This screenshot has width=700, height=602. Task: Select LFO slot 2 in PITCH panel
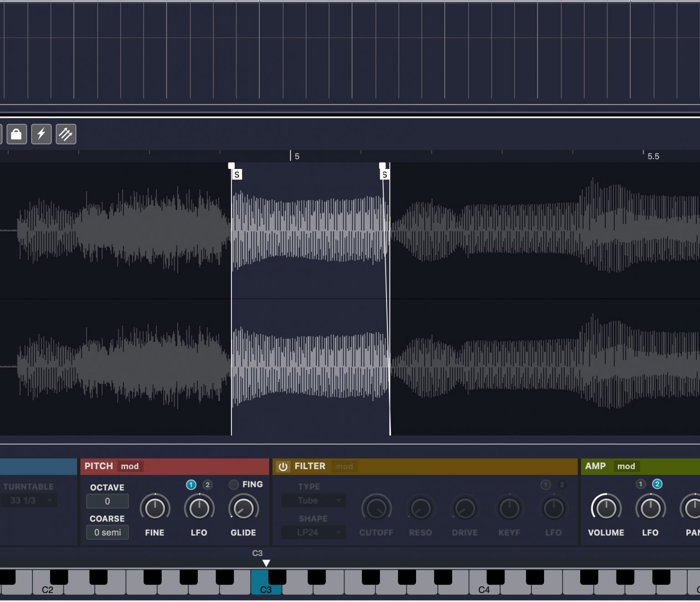click(x=207, y=485)
